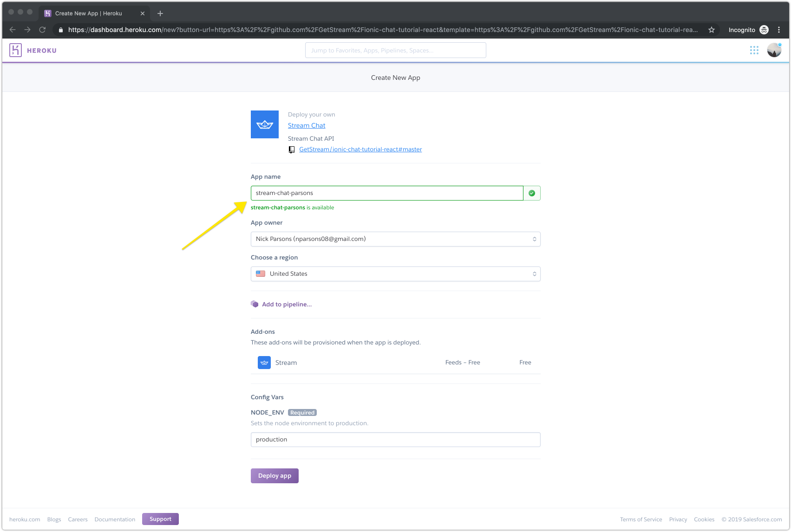
Task: Click the App name input field
Action: [387, 193]
